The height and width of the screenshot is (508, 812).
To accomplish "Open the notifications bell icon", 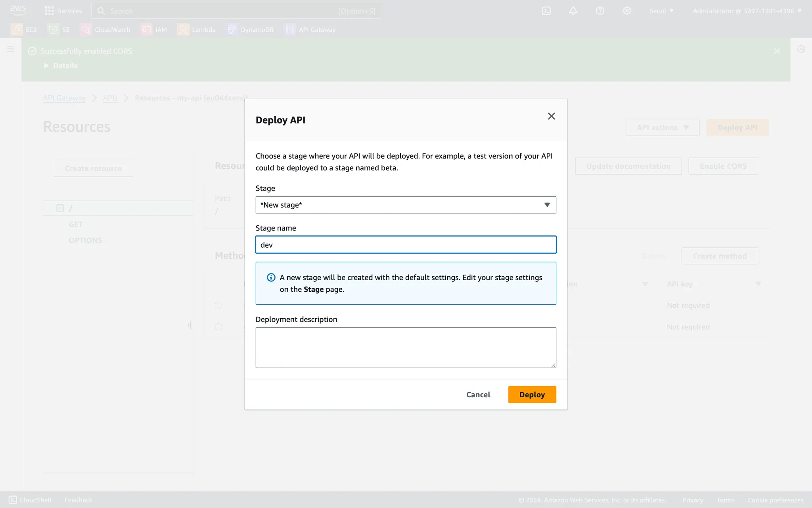I will coord(573,11).
